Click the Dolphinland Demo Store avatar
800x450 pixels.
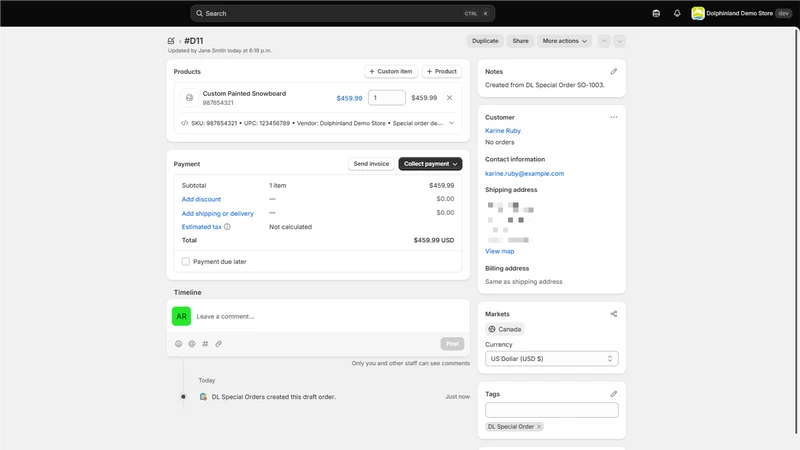click(697, 14)
